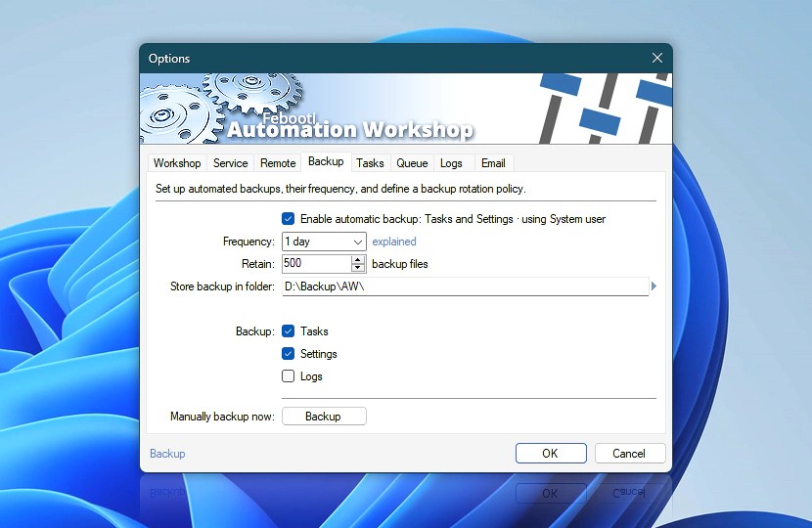Switch to the Workshop tab
Viewport: 812px width, 528px height.
point(177,163)
